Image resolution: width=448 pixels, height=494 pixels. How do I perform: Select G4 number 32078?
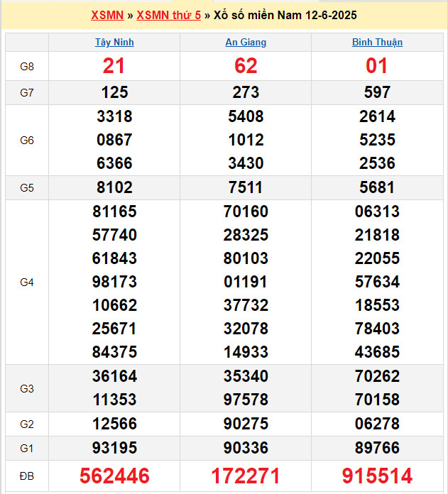coord(246,329)
